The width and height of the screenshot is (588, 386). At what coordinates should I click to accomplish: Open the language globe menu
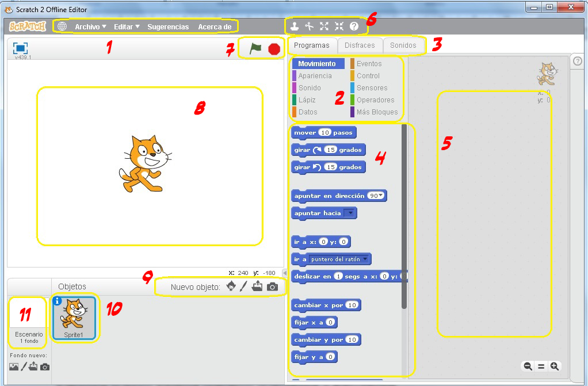(61, 26)
